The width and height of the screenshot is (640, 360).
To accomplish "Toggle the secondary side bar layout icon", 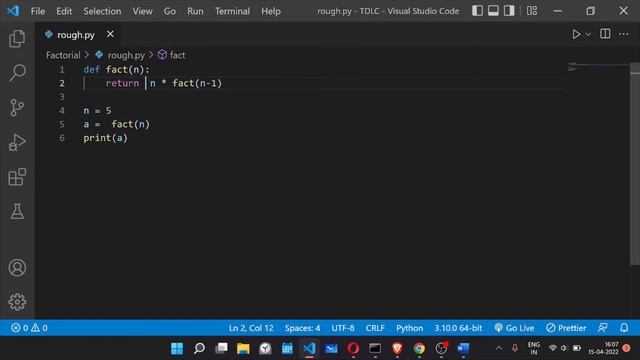I will tap(509, 11).
